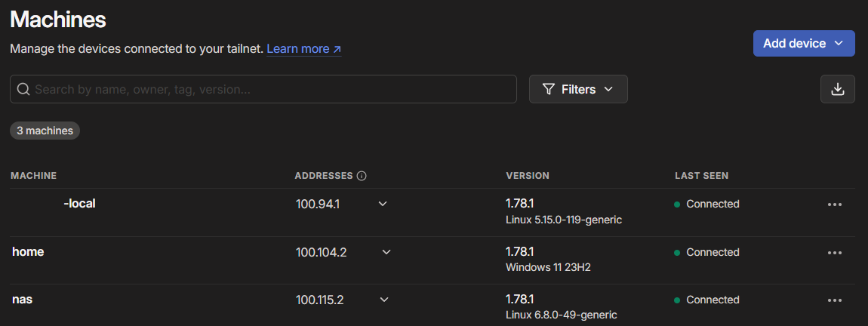Viewport: 868px width, 326px height.
Task: Click the funnel icon in Filters
Action: (549, 89)
